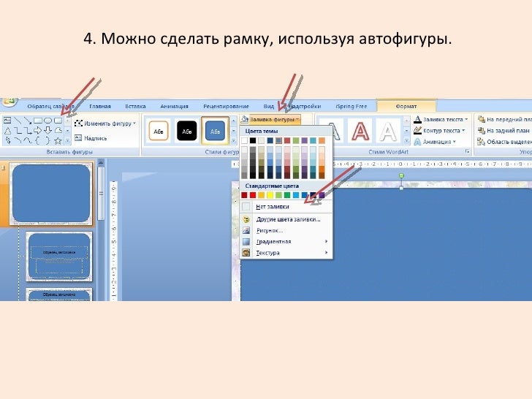Select the right brace shape
Screen dimensions: 532x399
pos(47,140)
